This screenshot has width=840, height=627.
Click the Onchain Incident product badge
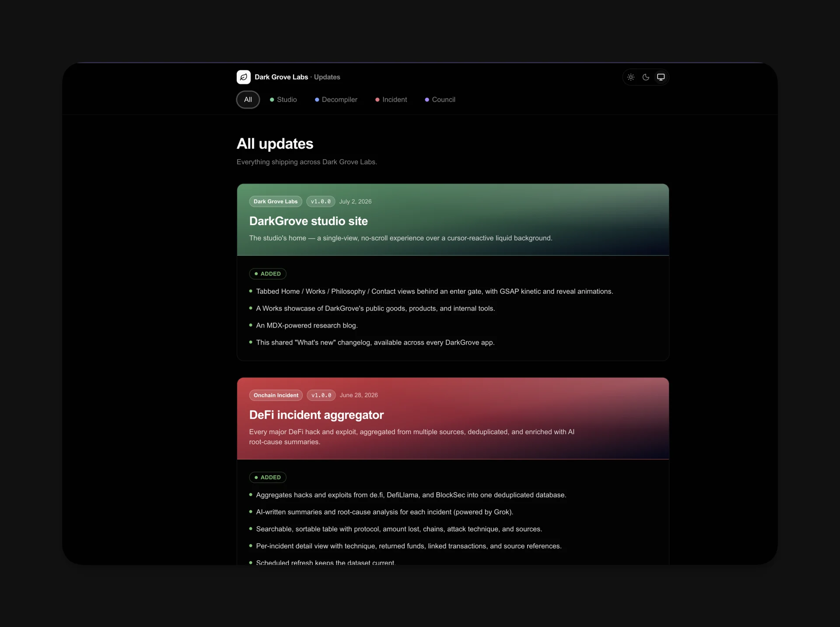tap(276, 395)
